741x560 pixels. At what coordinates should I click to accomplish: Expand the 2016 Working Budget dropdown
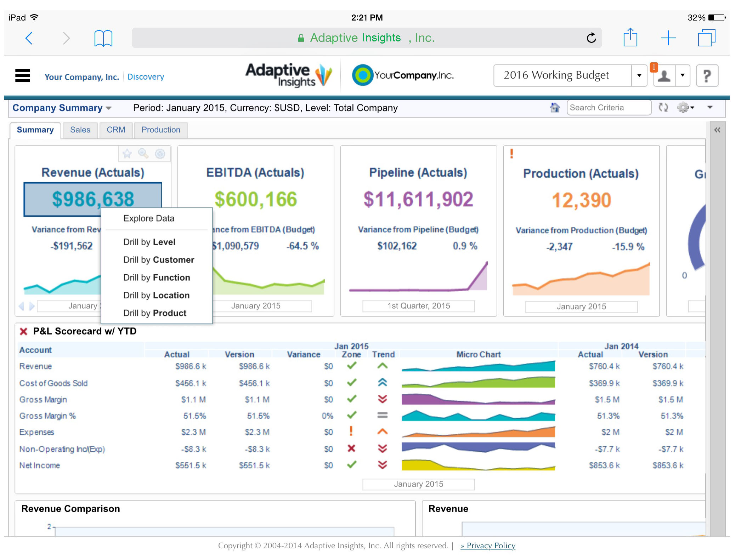[639, 75]
